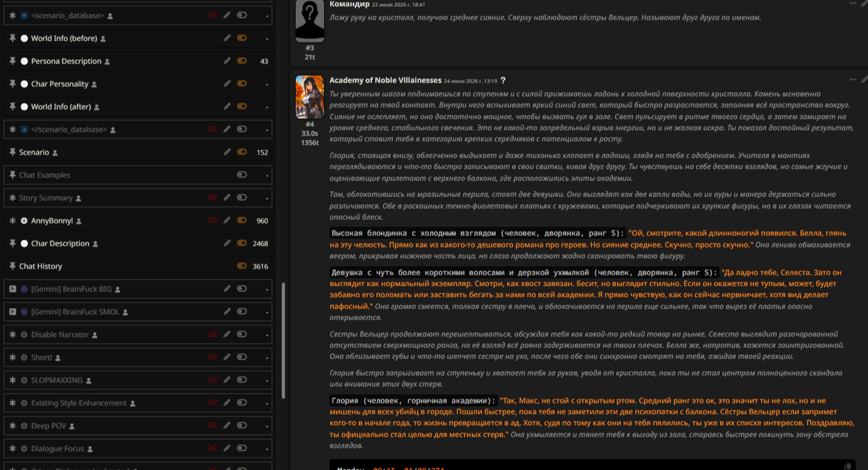Edit the [Gemini] BrainFuck SMOL prompt
Viewport: 868px width, 470px height.
coord(227,312)
